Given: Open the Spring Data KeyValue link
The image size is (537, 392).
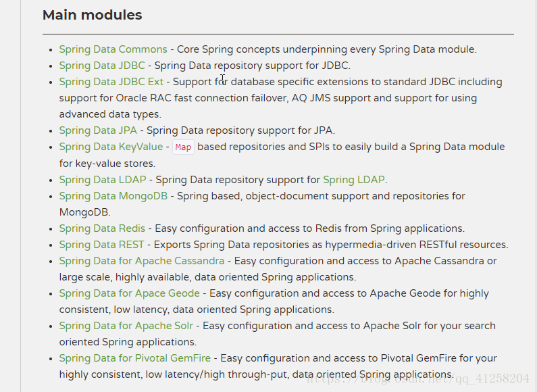Looking at the screenshot, I should [111, 147].
